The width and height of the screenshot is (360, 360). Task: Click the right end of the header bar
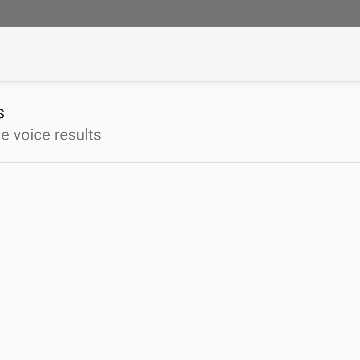(347, 54)
